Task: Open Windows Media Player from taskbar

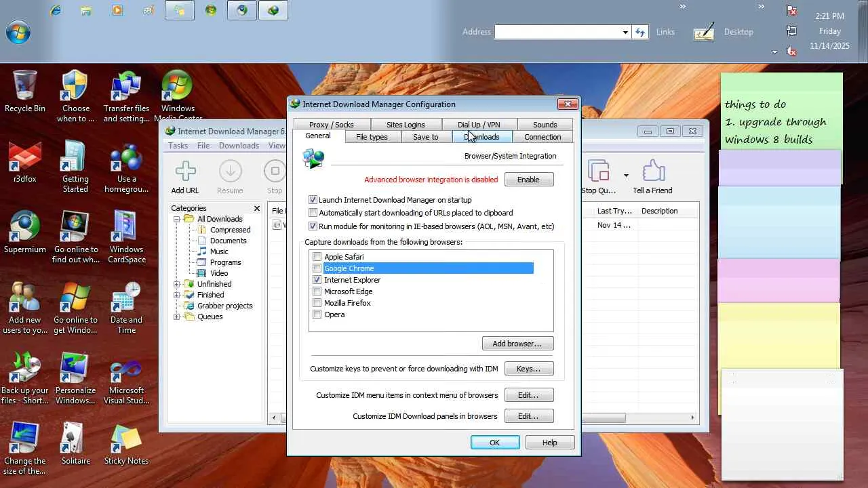Action: coord(117,10)
